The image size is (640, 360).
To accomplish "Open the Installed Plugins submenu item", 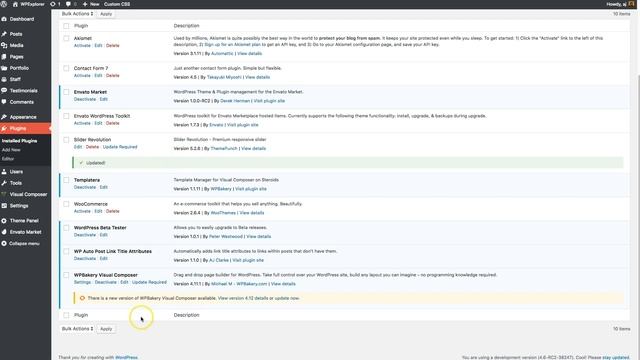I will 19,141.
